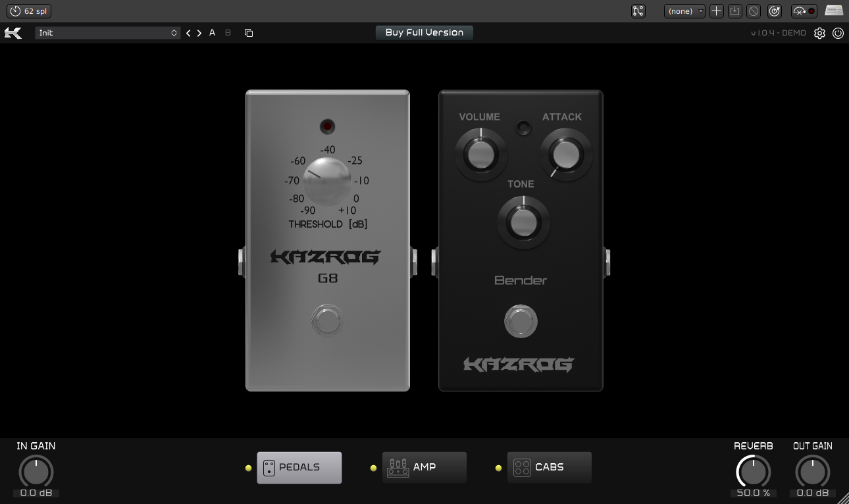Image resolution: width=849 pixels, height=504 pixels.
Task: Toggle the yellow LED beside AMP
Action: coord(373,468)
